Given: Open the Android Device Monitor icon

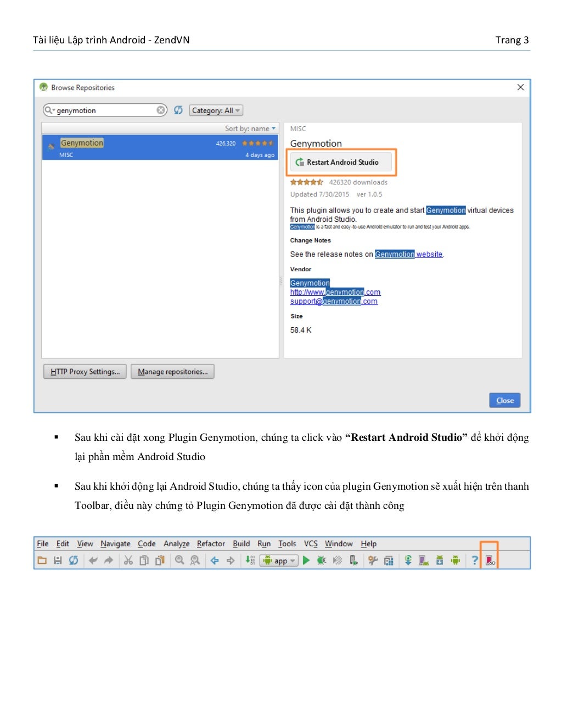Looking at the screenshot, I should pyautogui.click(x=455, y=561).
